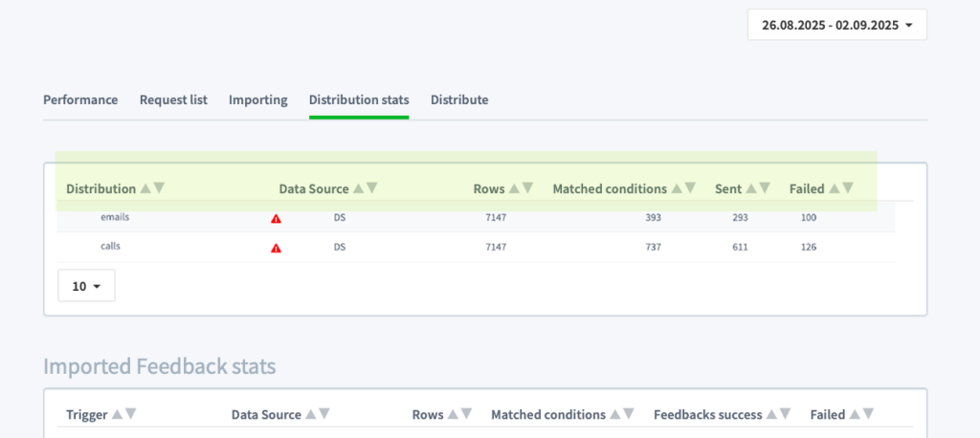This screenshot has height=438, width=980.
Task: Switch to the Performance tab
Action: (80, 100)
